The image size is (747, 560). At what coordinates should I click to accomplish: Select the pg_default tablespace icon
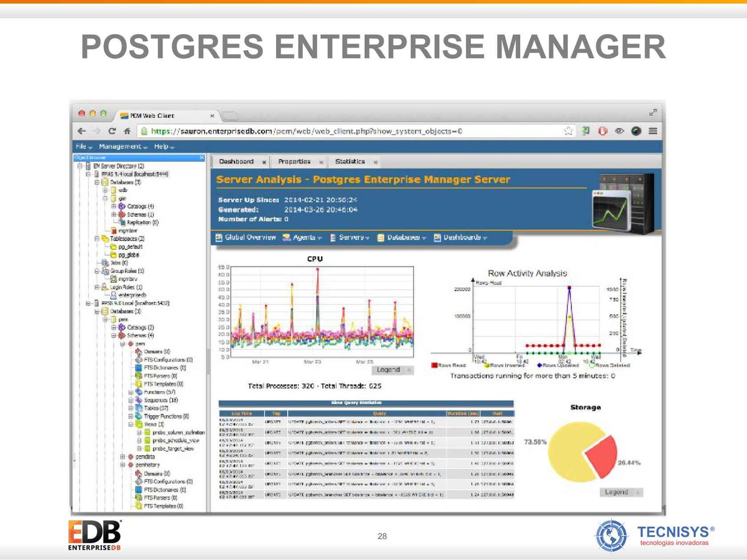[114, 246]
